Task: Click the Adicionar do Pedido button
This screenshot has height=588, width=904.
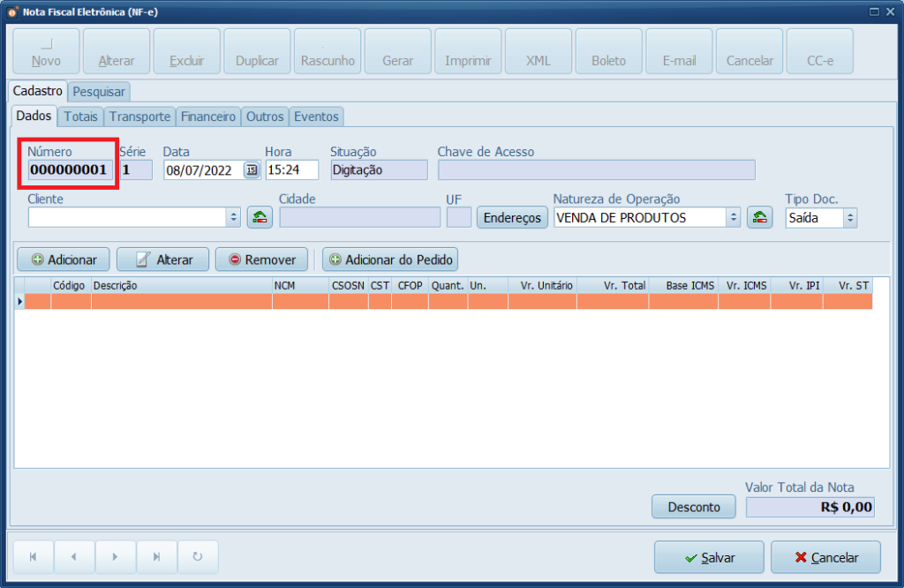Action: (390, 260)
